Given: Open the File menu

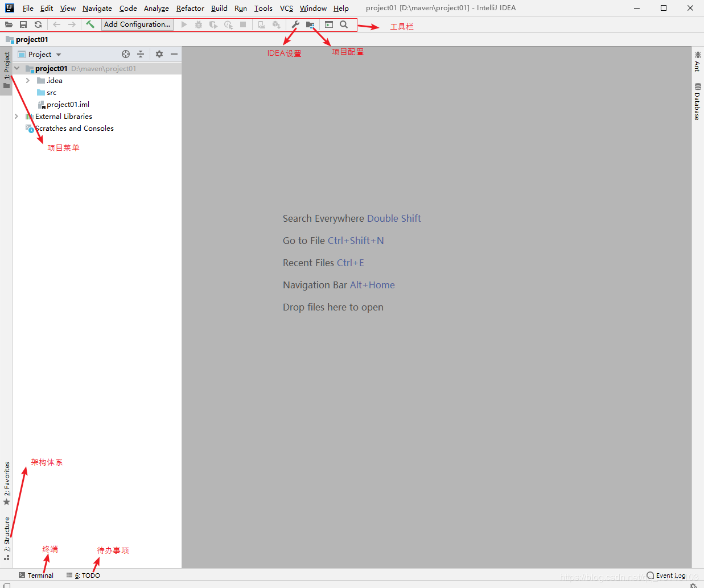Looking at the screenshot, I should click(28, 9).
